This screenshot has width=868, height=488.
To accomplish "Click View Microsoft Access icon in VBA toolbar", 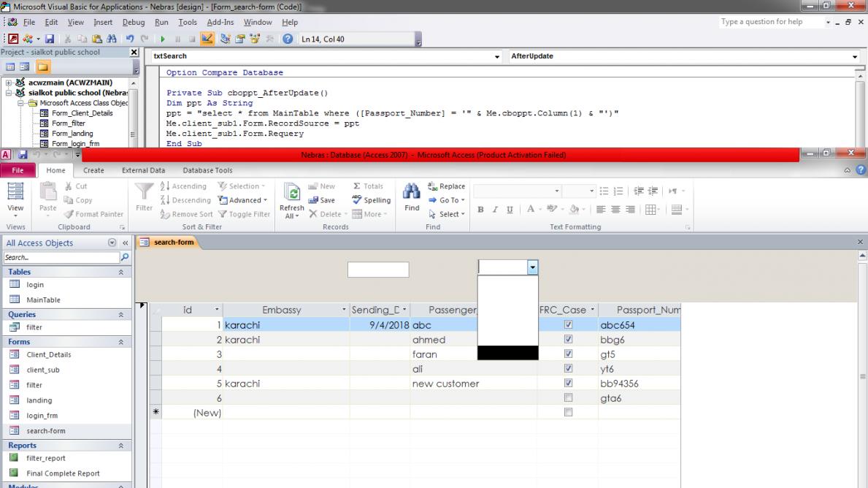I will pos(12,39).
